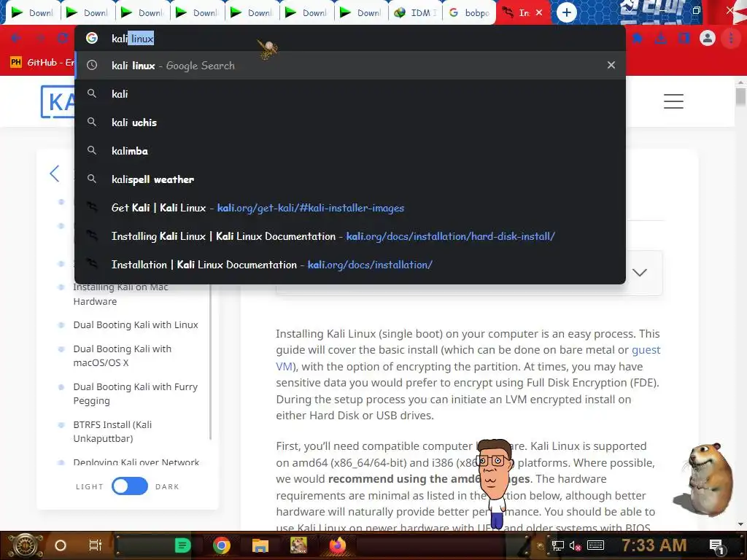The image size is (747, 560).
Task: Select the 'kalispell weather' suggestion
Action: (x=350, y=179)
